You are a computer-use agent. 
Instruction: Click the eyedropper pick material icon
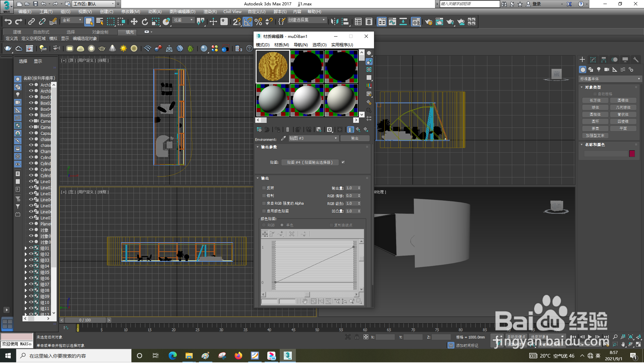(x=283, y=138)
